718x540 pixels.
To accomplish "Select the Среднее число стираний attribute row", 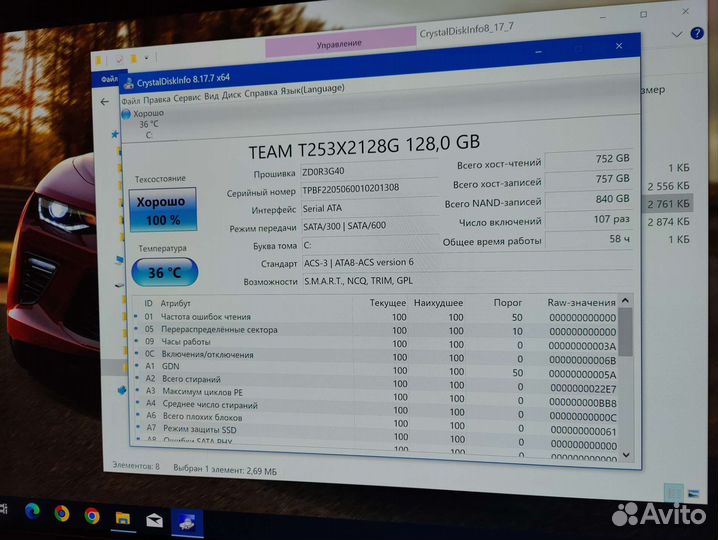I will click(x=375, y=407).
